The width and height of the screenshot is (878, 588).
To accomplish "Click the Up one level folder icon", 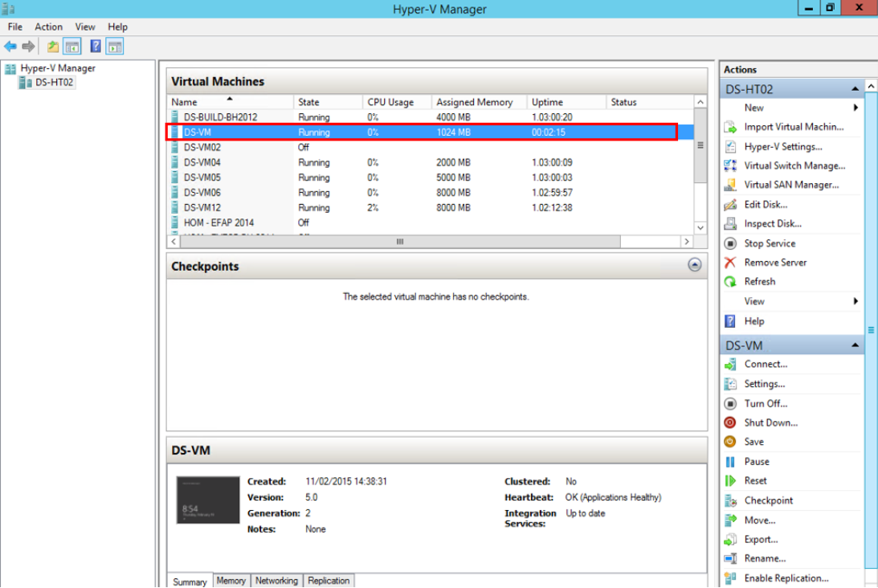I will pos(53,47).
